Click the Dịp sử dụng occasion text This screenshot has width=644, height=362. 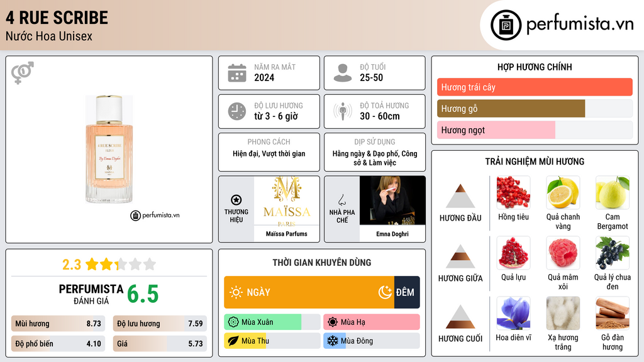[375, 158]
